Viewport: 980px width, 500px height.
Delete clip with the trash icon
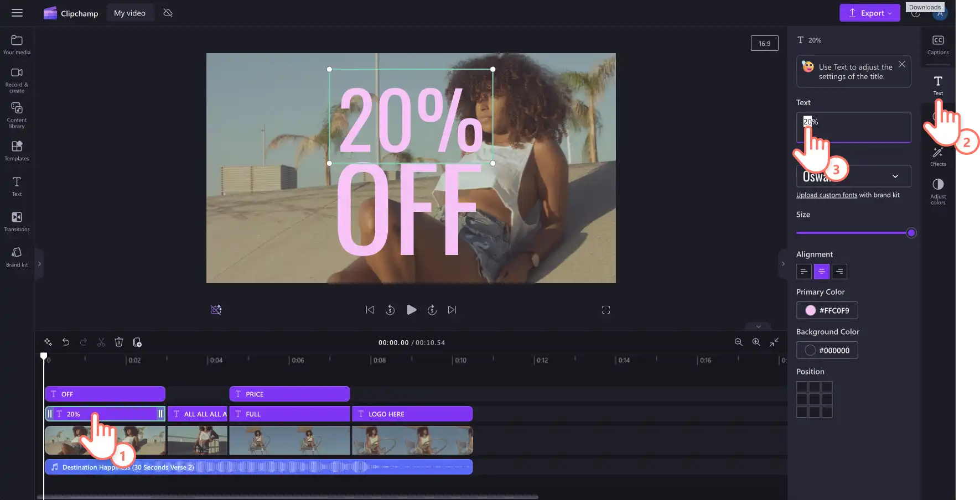pos(118,342)
